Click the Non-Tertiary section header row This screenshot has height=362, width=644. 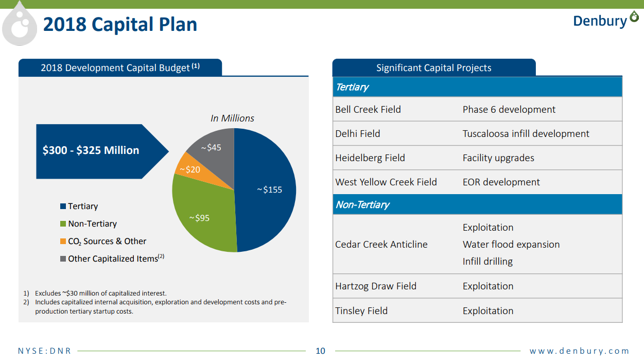click(x=477, y=204)
